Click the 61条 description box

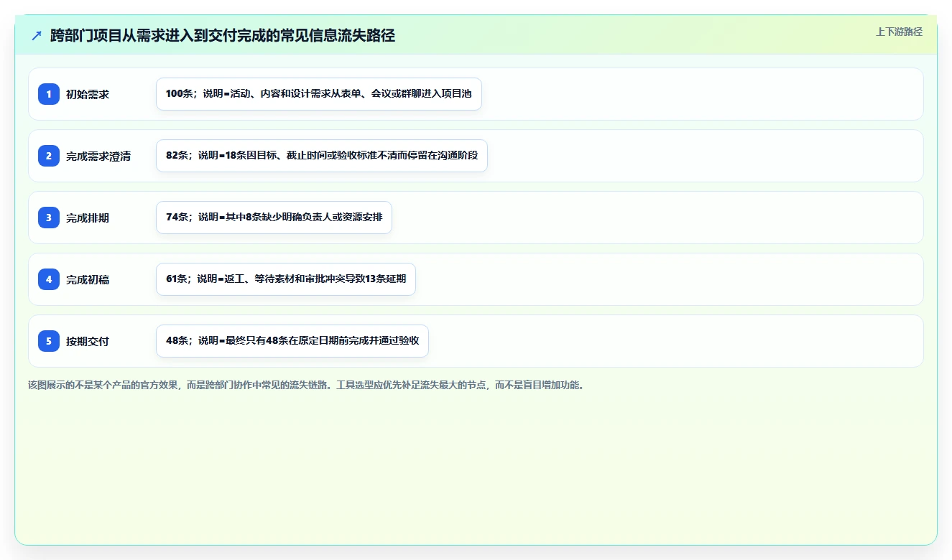[x=286, y=279]
